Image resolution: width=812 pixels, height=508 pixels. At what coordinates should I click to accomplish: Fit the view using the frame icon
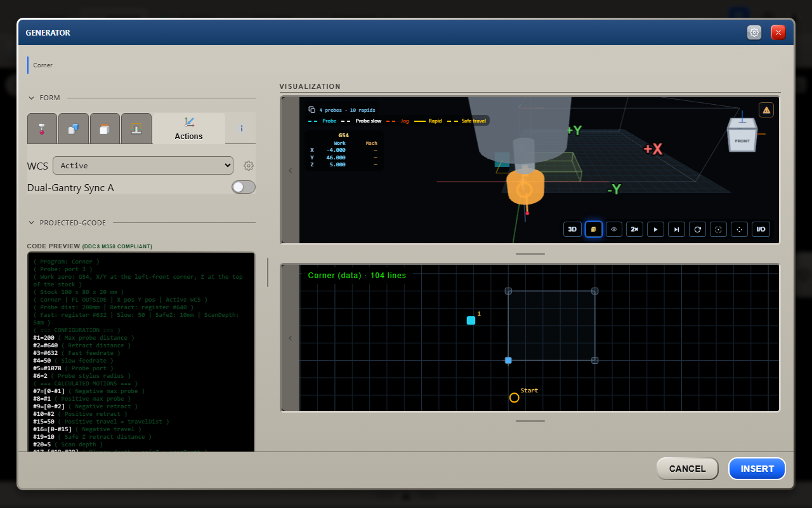(x=718, y=229)
